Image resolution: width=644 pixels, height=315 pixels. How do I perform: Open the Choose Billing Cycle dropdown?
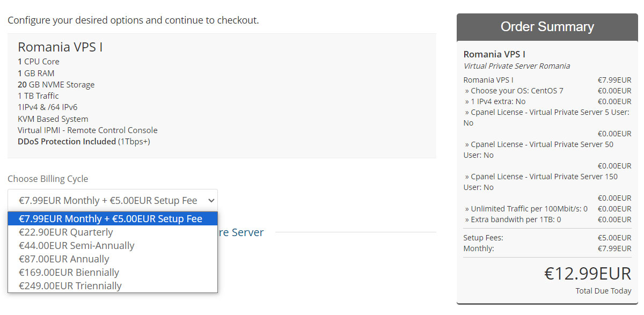(x=113, y=200)
